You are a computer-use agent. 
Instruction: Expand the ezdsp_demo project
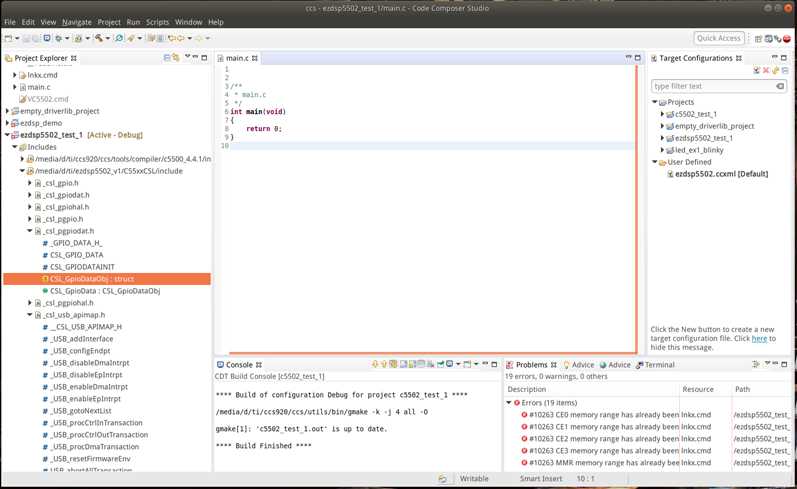click(x=7, y=123)
